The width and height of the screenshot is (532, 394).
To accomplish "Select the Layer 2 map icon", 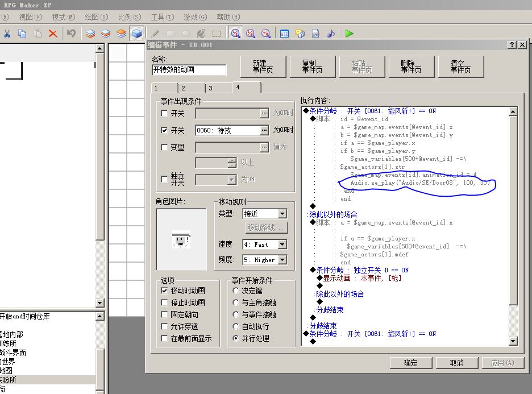I will click(106, 33).
